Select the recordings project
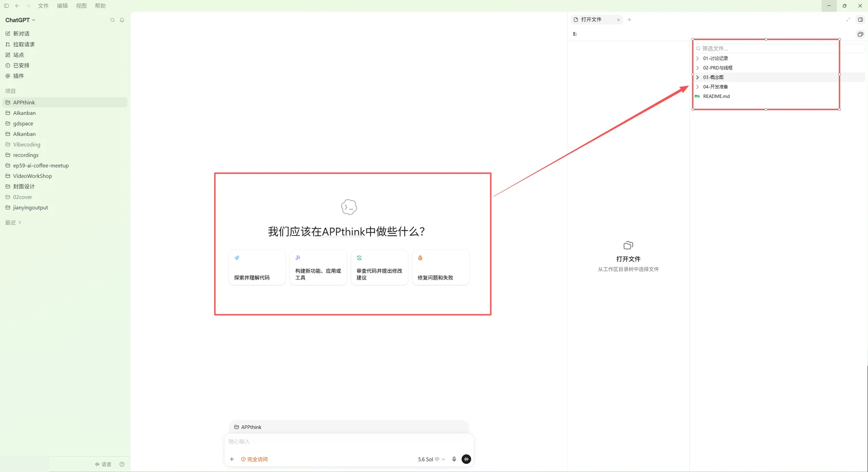 [65, 155]
